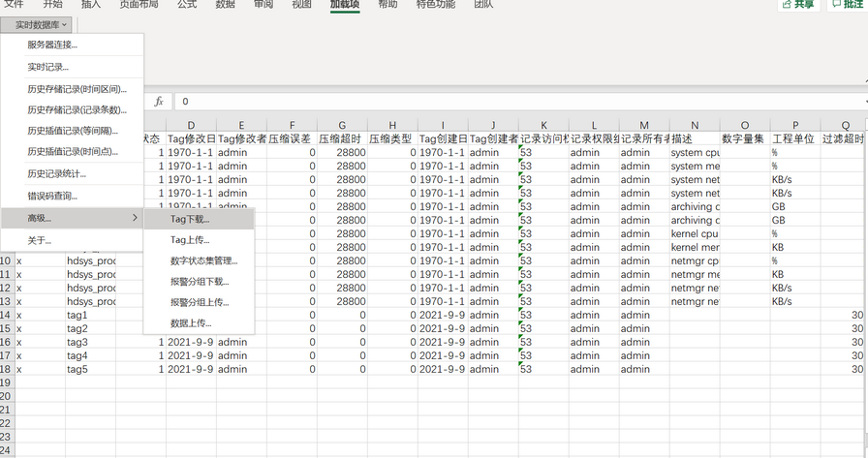Select column G header

coord(342,126)
